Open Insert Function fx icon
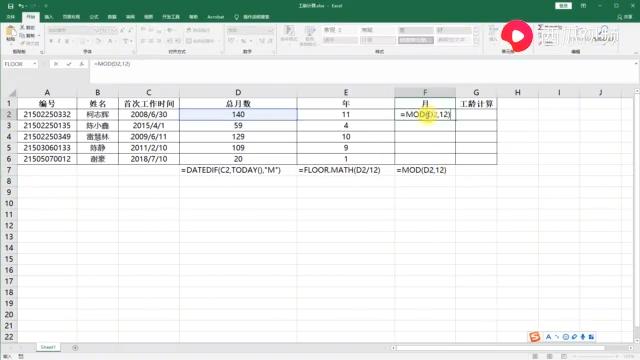This screenshot has height=360, width=640. [82, 64]
